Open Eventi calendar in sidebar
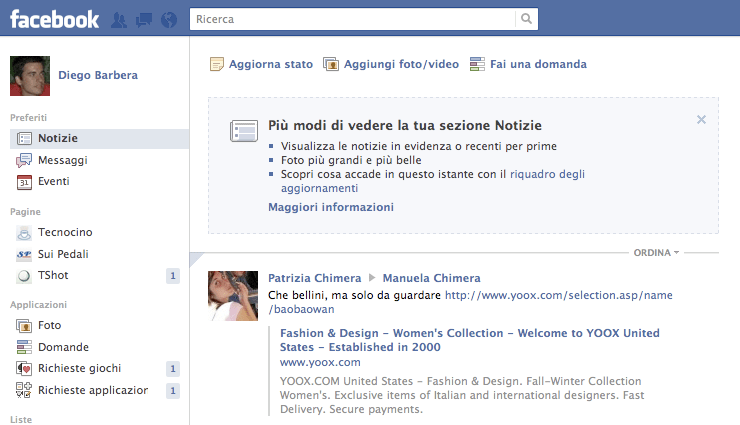 [x=54, y=182]
